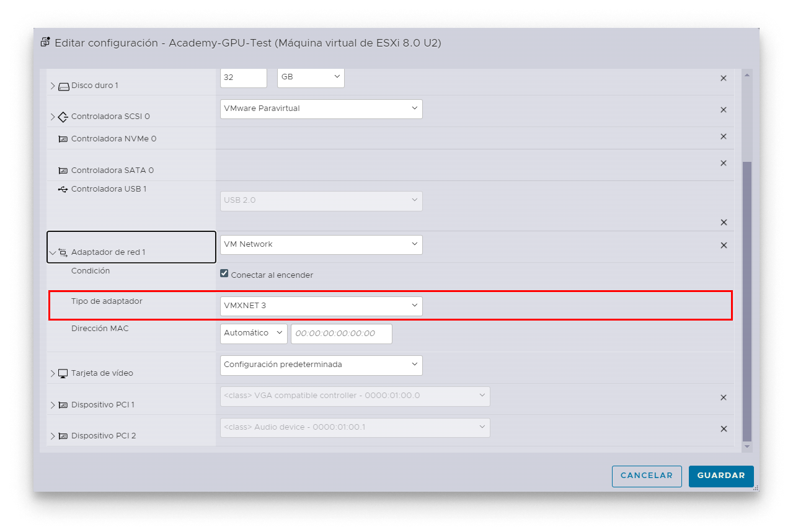The width and height of the screenshot is (793, 532).
Task: Click the Dispositivo PCI 1 icon
Action: coord(63,404)
